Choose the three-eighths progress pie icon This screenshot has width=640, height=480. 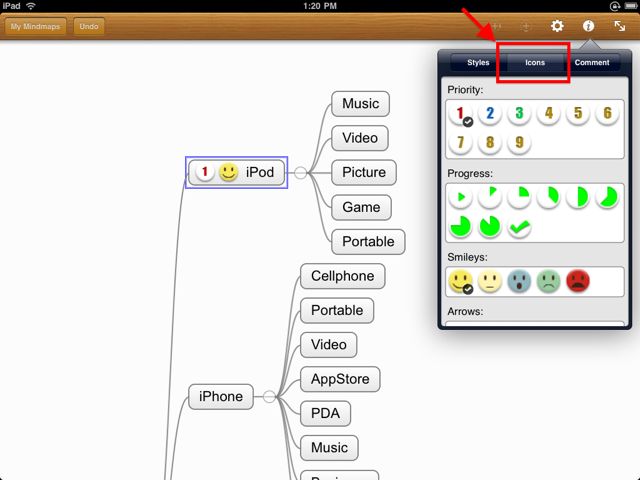549,197
